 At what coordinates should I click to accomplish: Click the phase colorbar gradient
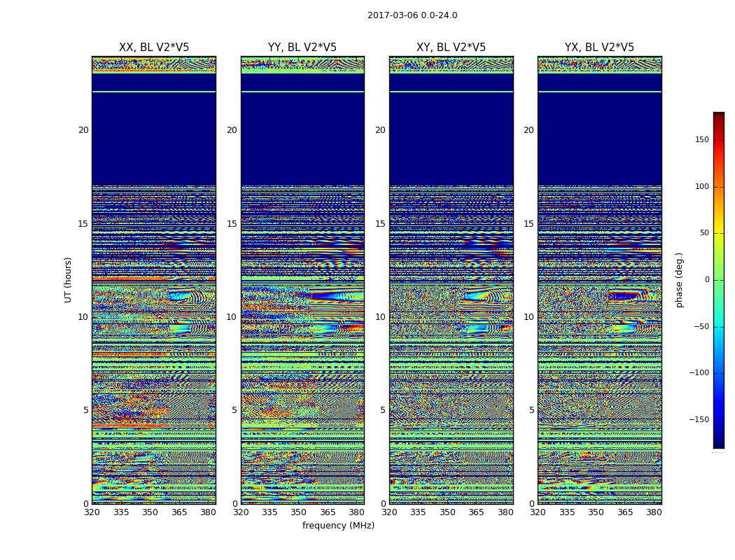pos(719,280)
